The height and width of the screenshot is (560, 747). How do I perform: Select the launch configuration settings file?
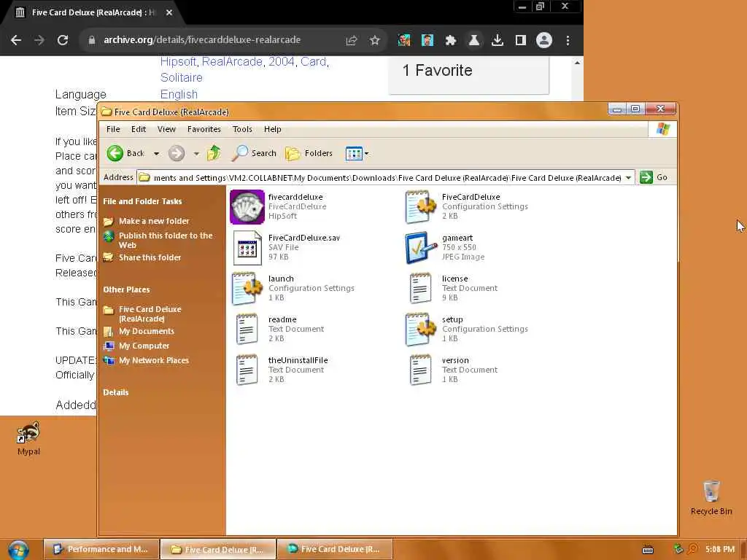(x=247, y=289)
